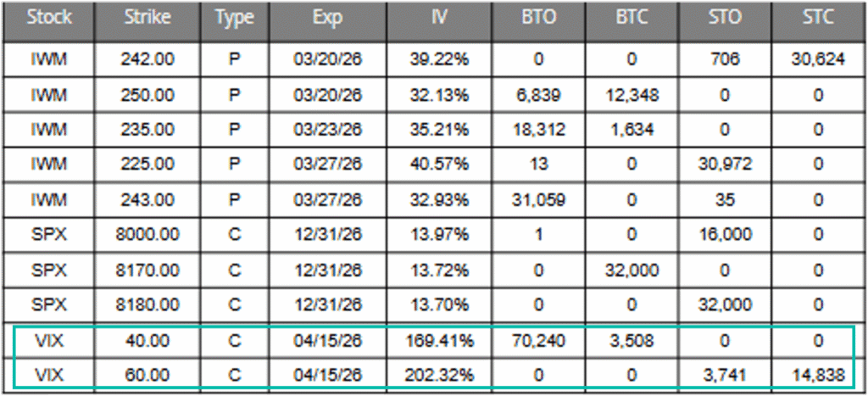
Task: Click the Stock column header
Action: (49, 18)
